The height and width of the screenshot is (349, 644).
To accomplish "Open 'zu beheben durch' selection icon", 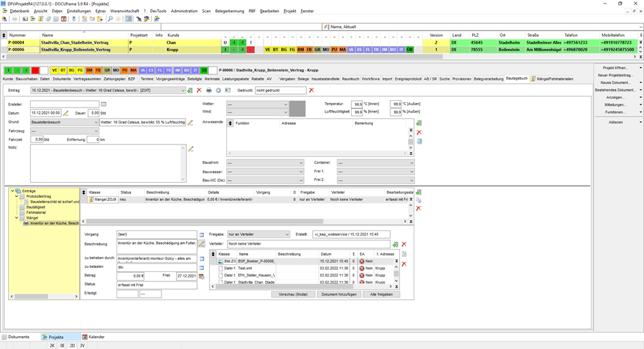I will [202, 259].
